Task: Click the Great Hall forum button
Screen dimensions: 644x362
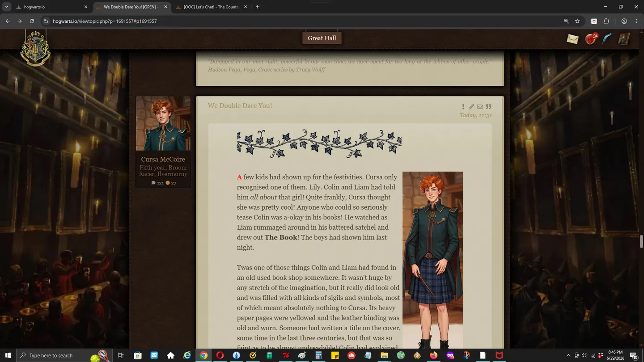Action: (x=322, y=38)
